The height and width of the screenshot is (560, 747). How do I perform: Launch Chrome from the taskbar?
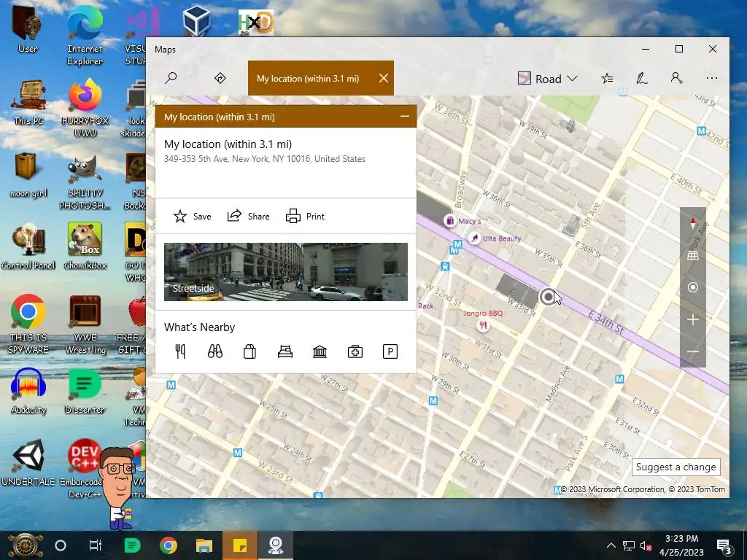pyautogui.click(x=169, y=545)
